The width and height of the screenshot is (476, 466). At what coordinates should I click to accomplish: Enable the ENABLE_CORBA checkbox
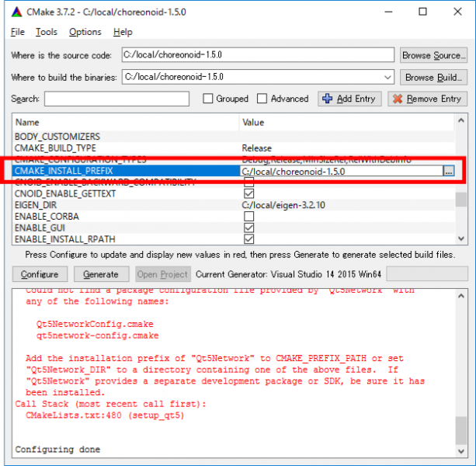(x=248, y=216)
